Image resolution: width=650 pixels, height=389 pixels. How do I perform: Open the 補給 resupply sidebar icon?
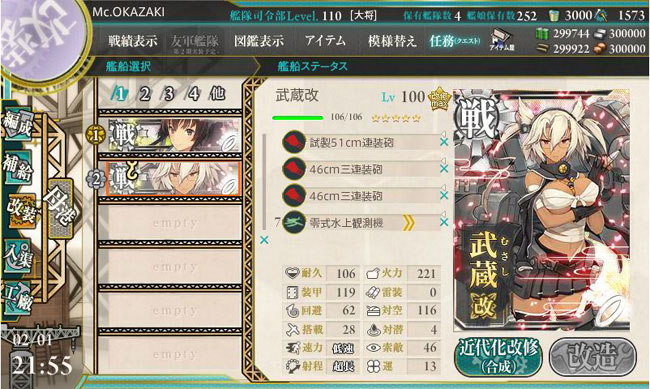click(x=17, y=168)
